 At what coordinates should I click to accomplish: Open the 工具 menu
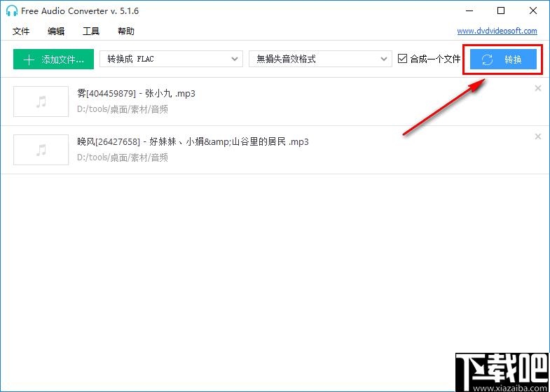click(91, 31)
